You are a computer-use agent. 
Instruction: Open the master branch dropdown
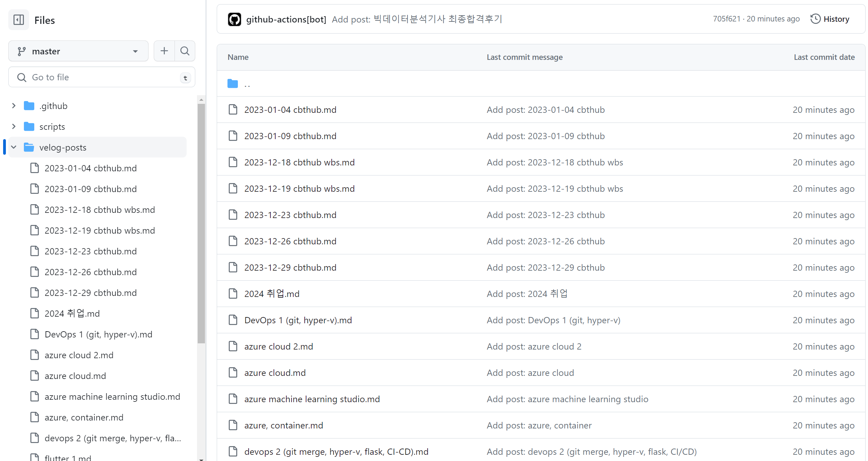78,51
